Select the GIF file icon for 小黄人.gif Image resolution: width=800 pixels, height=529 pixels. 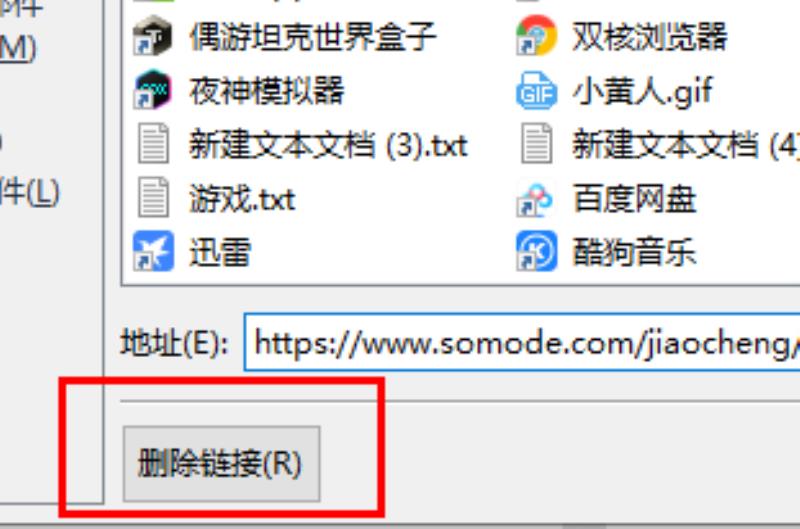click(536, 91)
